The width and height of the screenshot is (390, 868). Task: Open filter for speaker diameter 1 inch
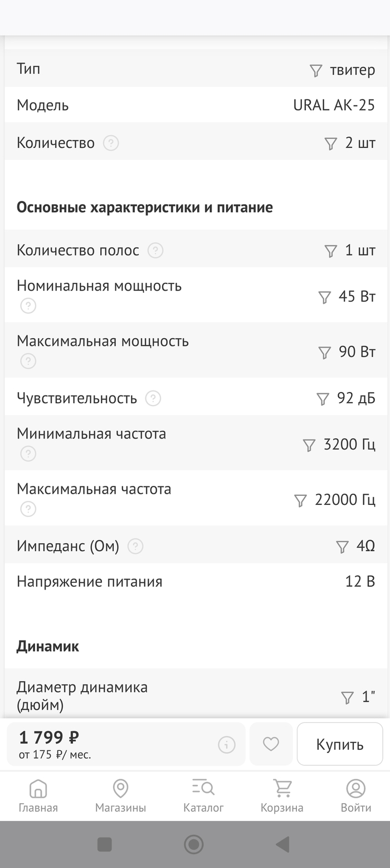[348, 697]
